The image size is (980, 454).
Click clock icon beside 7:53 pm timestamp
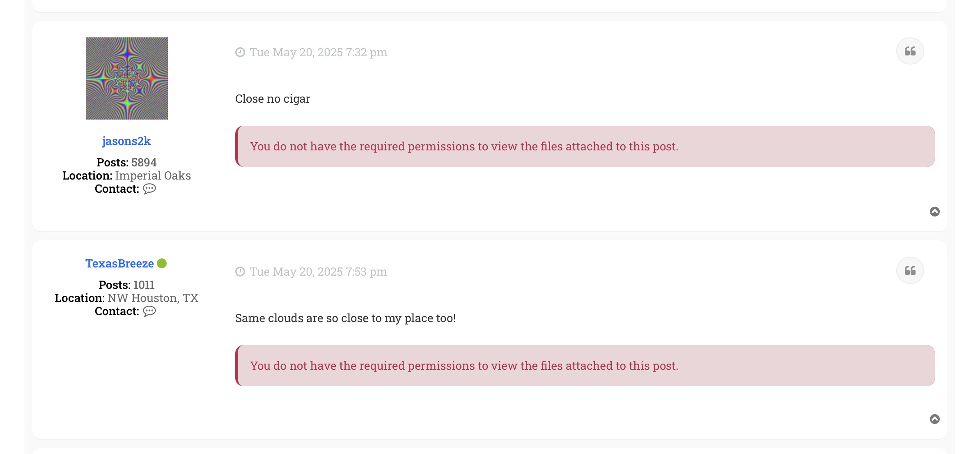240,272
